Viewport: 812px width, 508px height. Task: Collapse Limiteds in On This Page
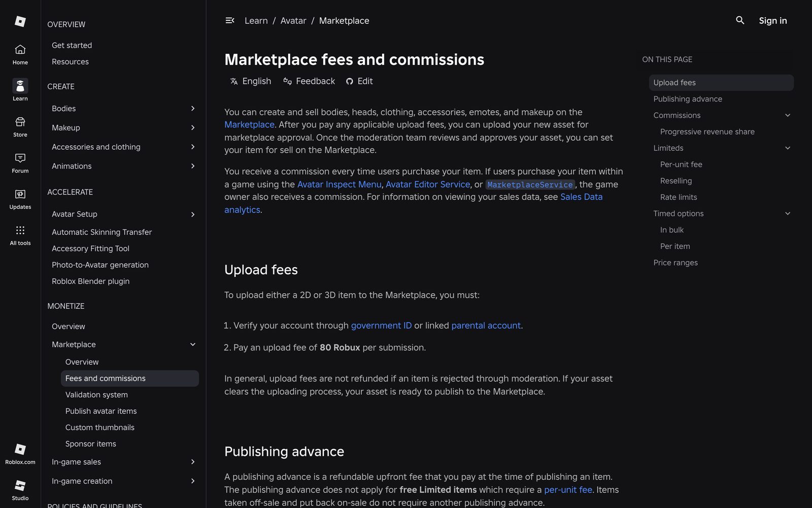coord(788,148)
